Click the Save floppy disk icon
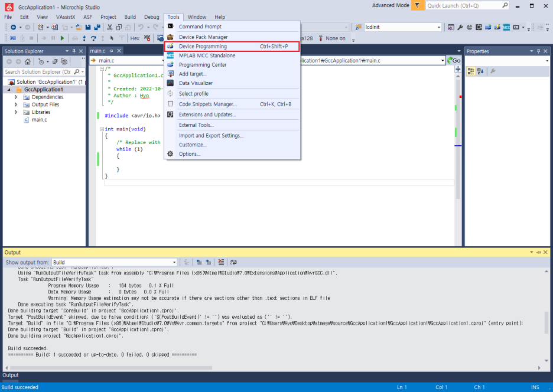The image size is (553, 392). pyautogui.click(x=88, y=27)
